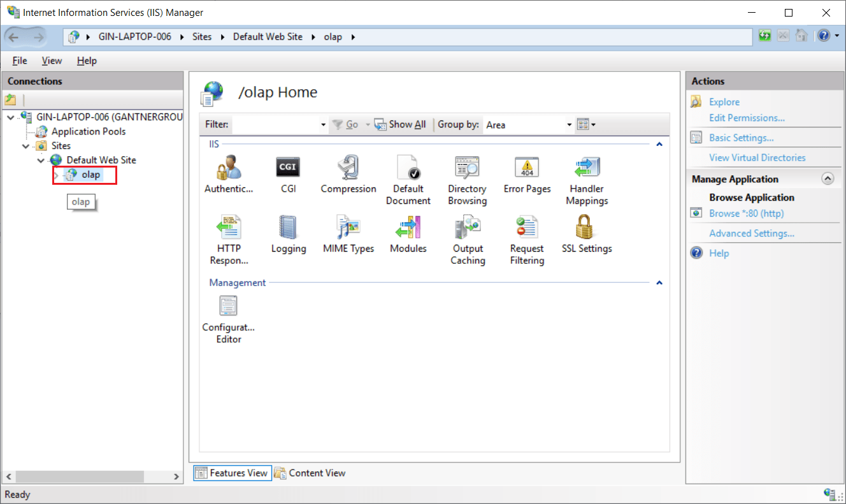846x504 pixels.
Task: Click Default Web Site in the breadcrumb
Action: click(x=268, y=36)
